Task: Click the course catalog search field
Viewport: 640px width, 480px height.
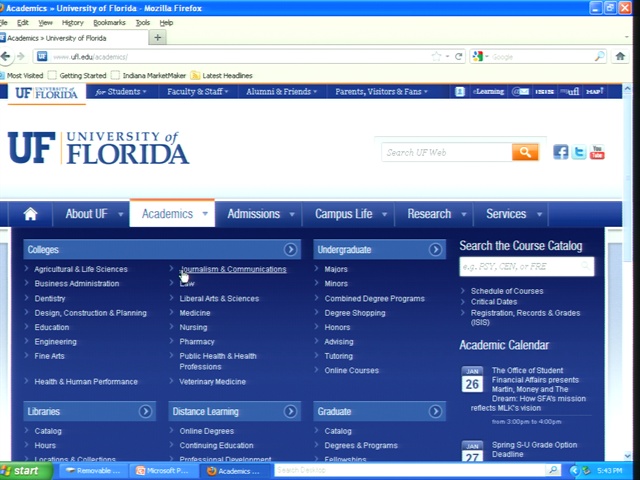Action: pos(527,267)
